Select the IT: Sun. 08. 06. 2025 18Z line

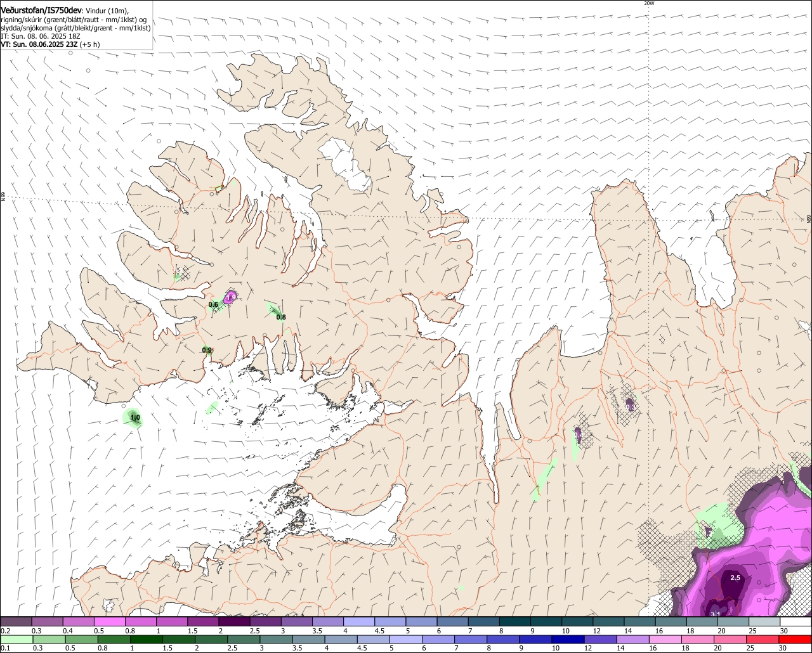[x=40, y=36]
